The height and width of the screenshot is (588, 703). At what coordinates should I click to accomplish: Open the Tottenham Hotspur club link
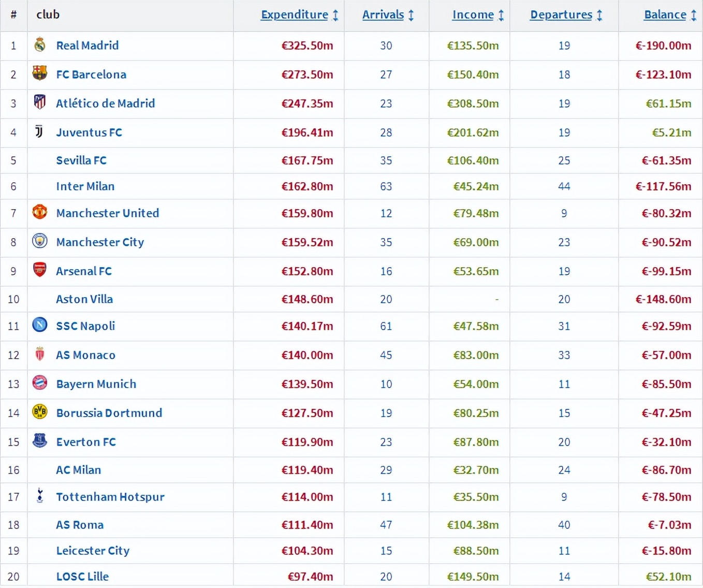(110, 497)
